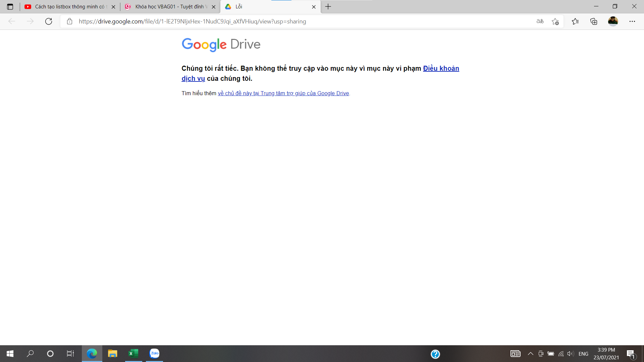Close the Khóa học VBAG01 tab

pos(214,7)
